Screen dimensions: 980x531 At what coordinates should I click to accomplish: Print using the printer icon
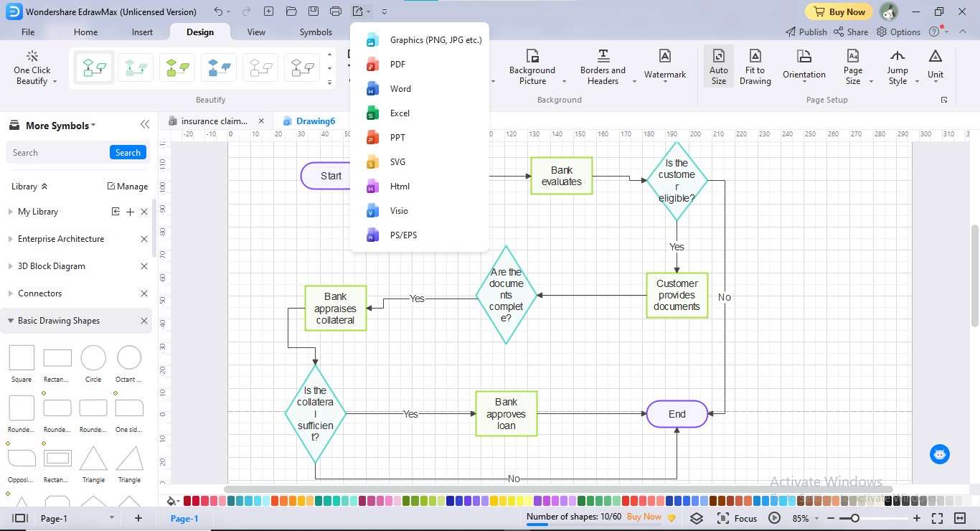[336, 11]
